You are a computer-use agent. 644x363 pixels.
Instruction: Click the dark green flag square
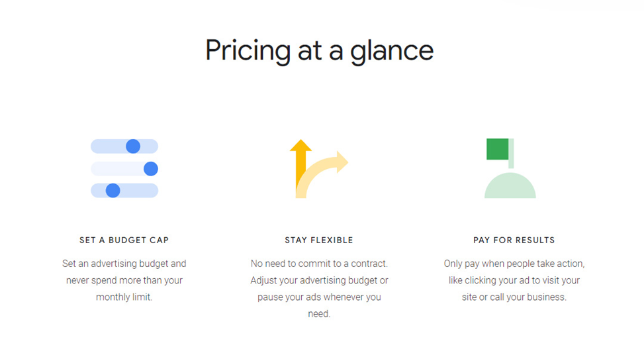(x=497, y=149)
